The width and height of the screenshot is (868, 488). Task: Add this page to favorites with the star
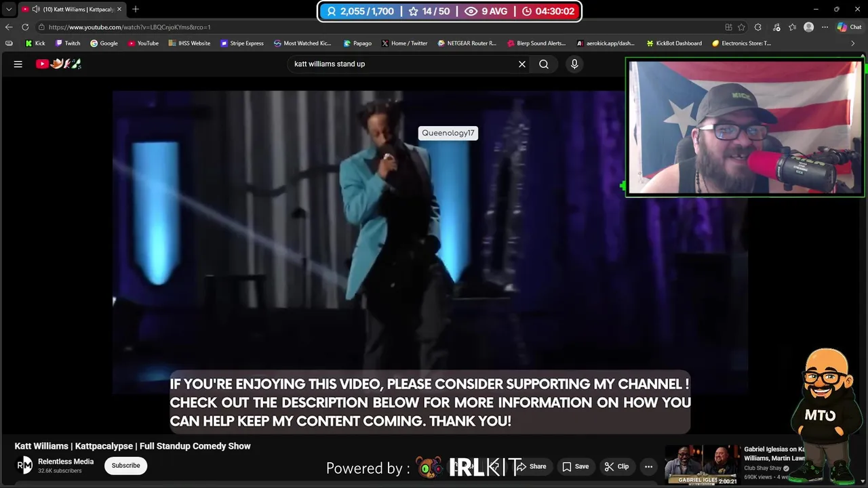point(741,27)
